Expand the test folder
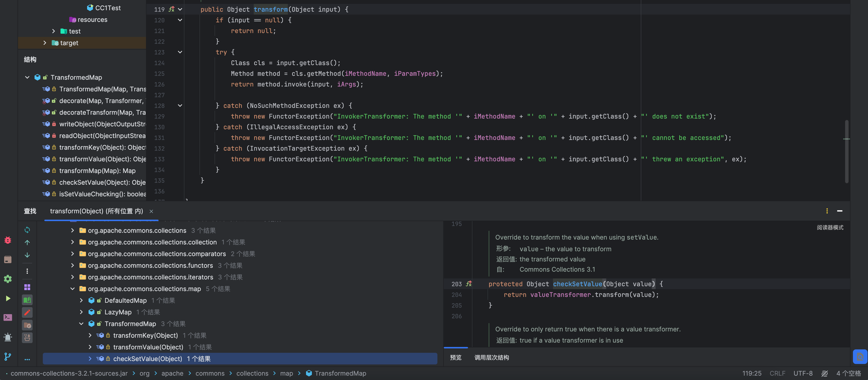 point(53,31)
